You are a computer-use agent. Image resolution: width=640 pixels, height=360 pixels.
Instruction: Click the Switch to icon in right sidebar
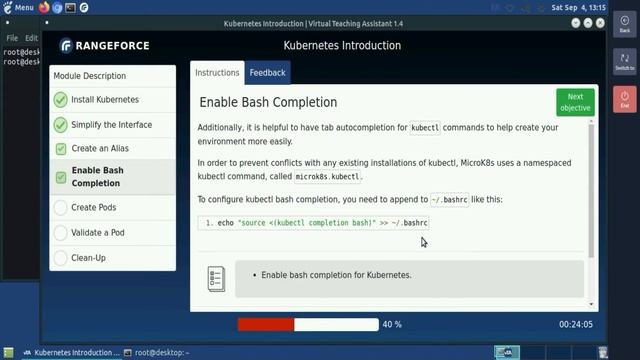tap(624, 62)
